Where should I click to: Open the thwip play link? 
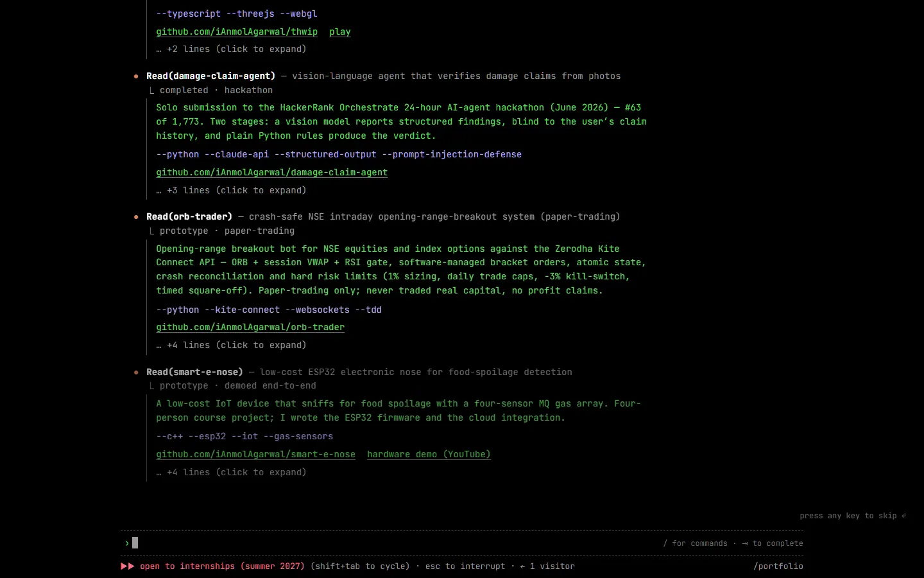pos(340,31)
